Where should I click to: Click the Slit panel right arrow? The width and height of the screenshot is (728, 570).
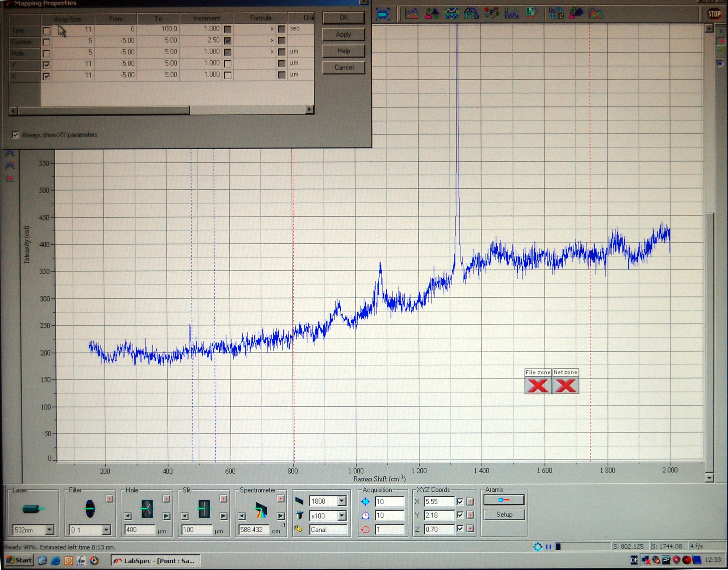(223, 516)
